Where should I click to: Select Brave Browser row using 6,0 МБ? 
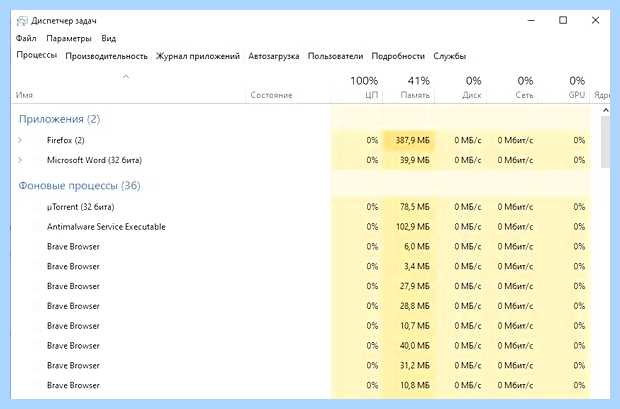[x=302, y=246]
